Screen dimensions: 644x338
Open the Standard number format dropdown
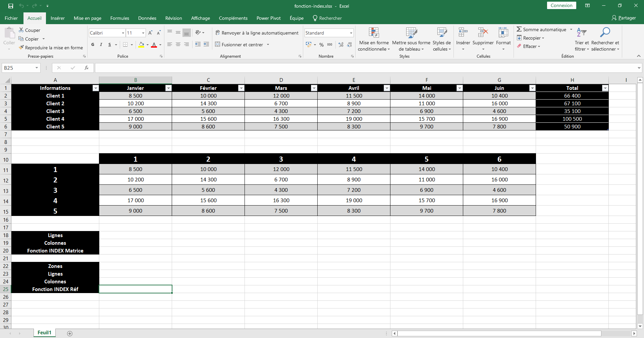(x=351, y=33)
